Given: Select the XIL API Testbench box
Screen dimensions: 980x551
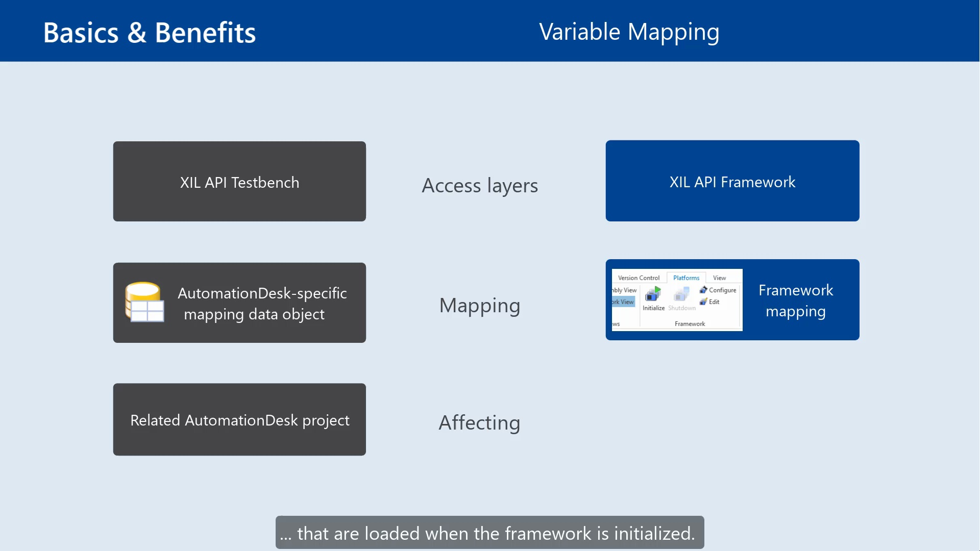Looking at the screenshot, I should [239, 181].
